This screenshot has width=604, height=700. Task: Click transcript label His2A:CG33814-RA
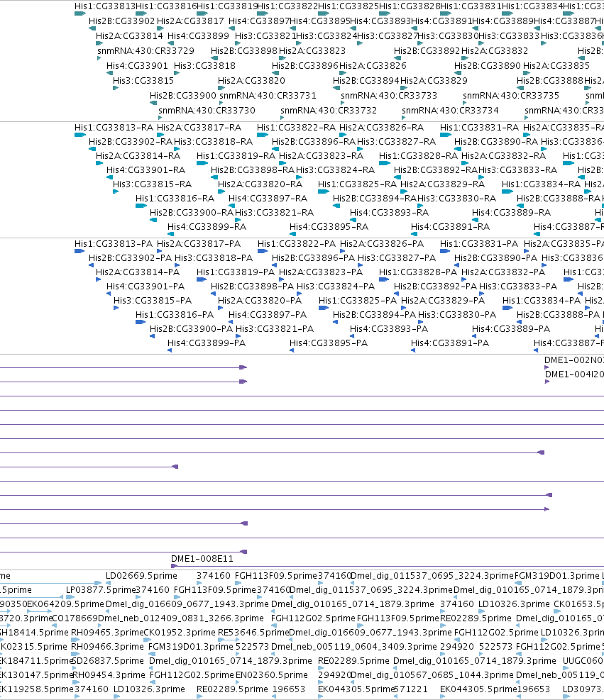coord(138,156)
